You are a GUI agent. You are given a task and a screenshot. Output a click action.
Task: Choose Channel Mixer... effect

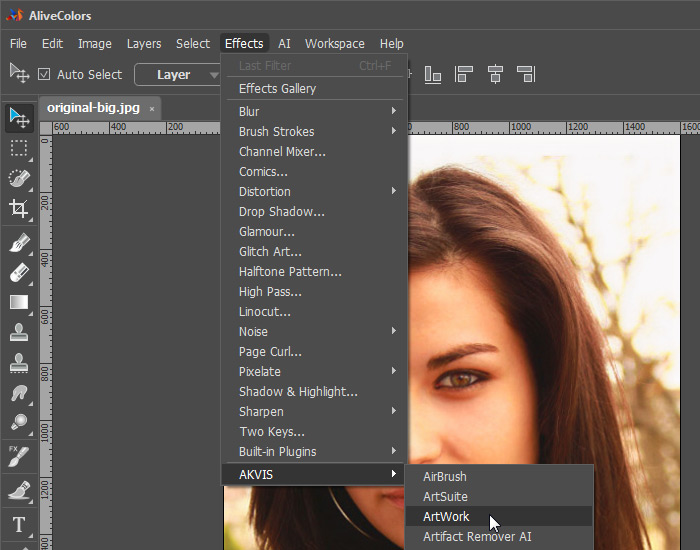point(315,151)
